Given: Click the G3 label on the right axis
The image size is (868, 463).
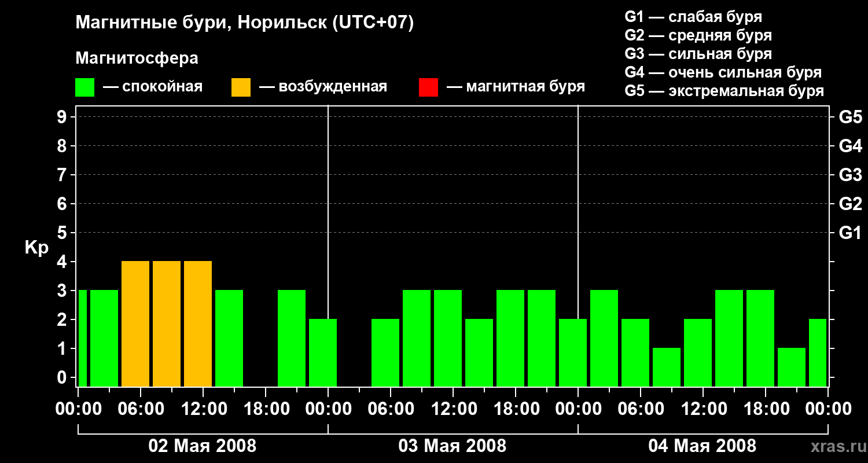Looking at the screenshot, I should click(850, 175).
